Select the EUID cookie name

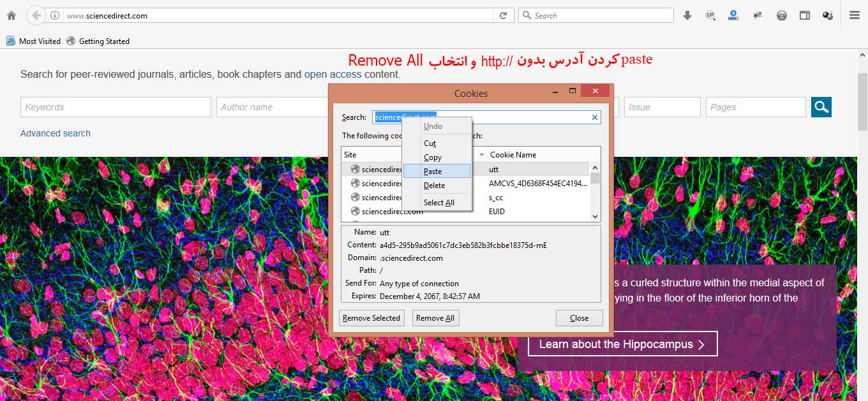click(497, 212)
